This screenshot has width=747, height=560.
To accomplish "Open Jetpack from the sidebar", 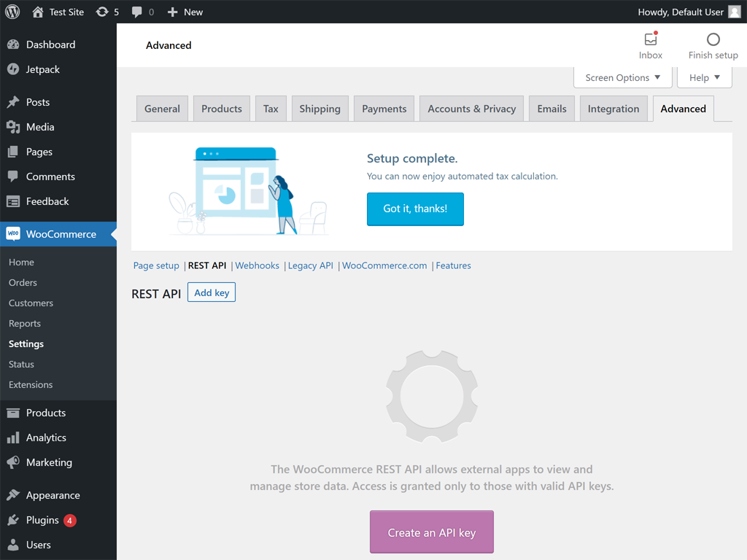I will pos(42,69).
